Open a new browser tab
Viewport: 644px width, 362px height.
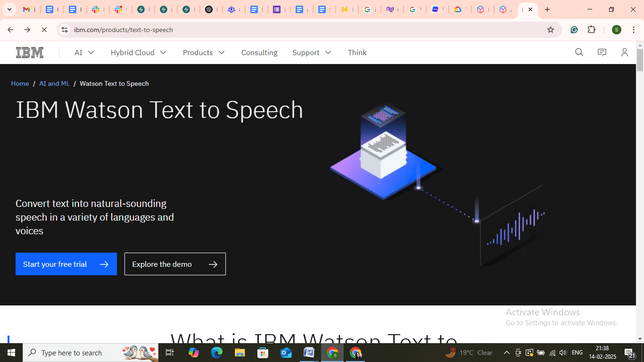click(x=547, y=9)
